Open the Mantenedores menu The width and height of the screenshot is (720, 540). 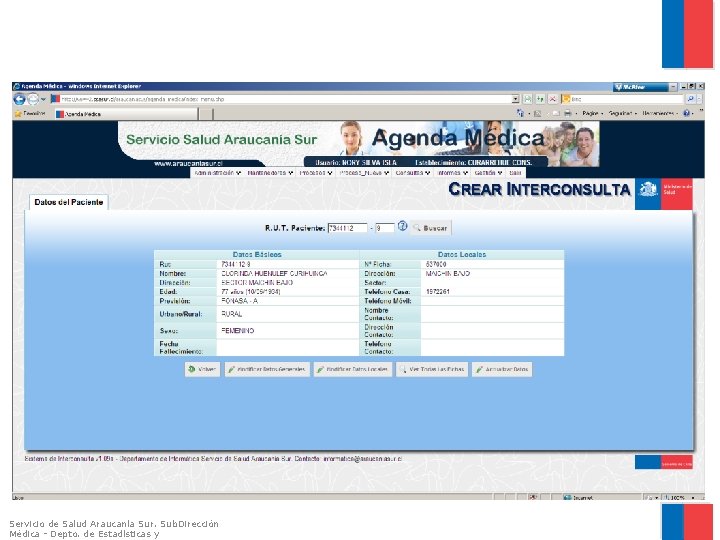270,173
